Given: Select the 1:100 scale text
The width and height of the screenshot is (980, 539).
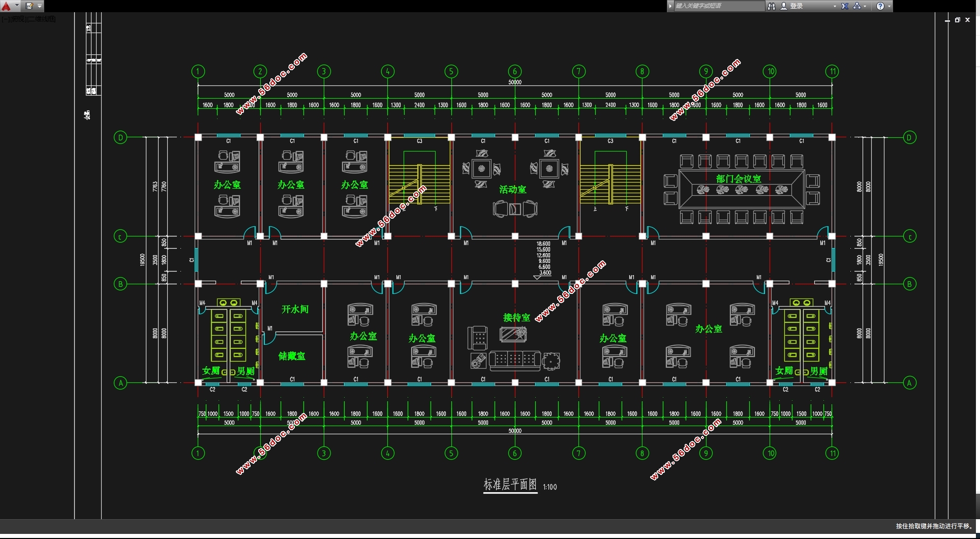Looking at the screenshot, I should (x=549, y=487).
